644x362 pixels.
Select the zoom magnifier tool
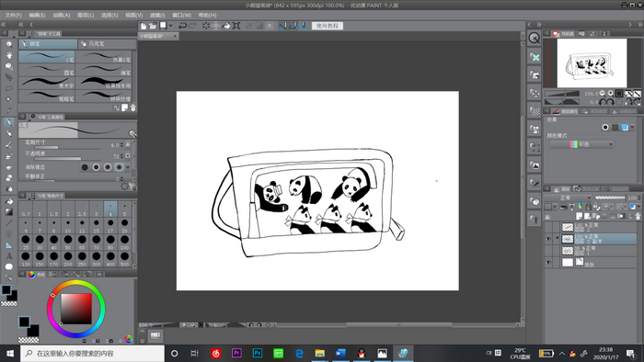8,44
